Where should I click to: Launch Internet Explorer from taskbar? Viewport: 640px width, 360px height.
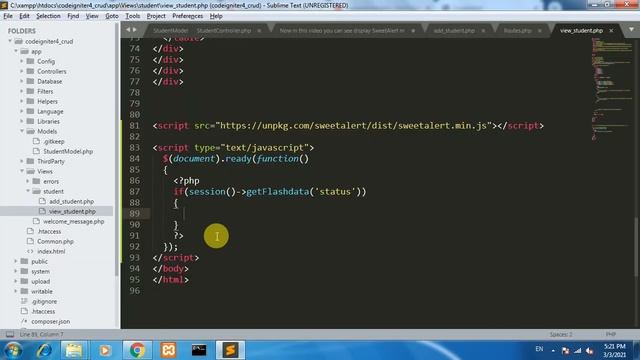[x=44, y=350]
